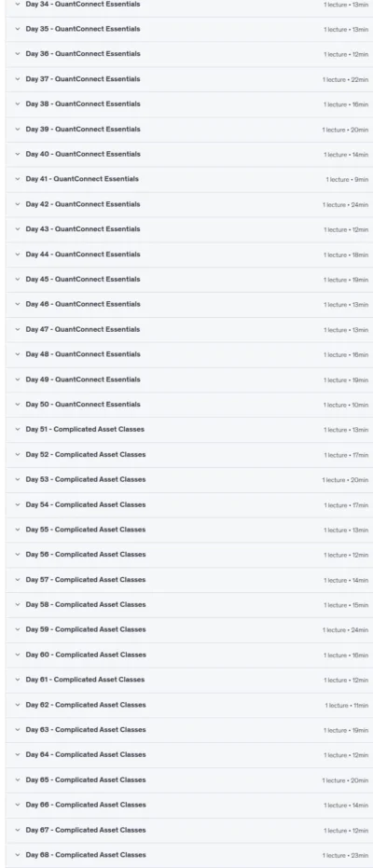
Task: Expand the Day 34 section chevron
Action: click(18, 4)
